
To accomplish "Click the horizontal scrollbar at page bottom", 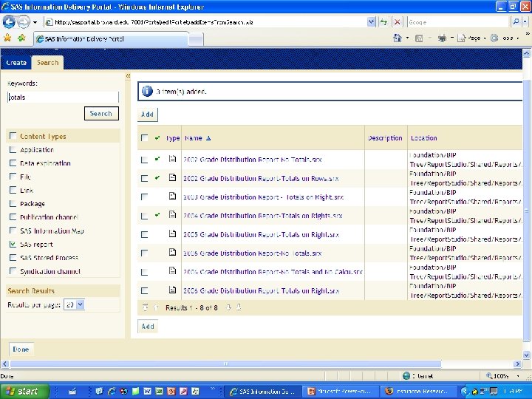I will (225, 364).
